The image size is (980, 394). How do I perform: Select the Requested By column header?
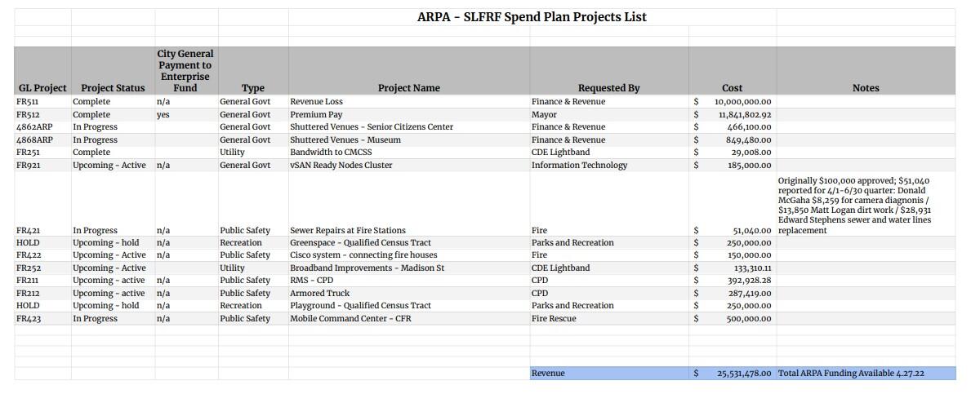608,88
